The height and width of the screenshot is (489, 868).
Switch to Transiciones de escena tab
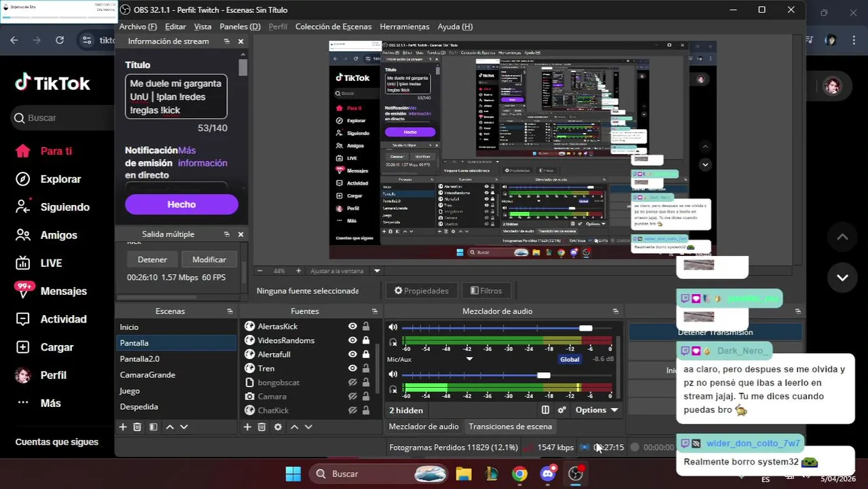tap(510, 427)
